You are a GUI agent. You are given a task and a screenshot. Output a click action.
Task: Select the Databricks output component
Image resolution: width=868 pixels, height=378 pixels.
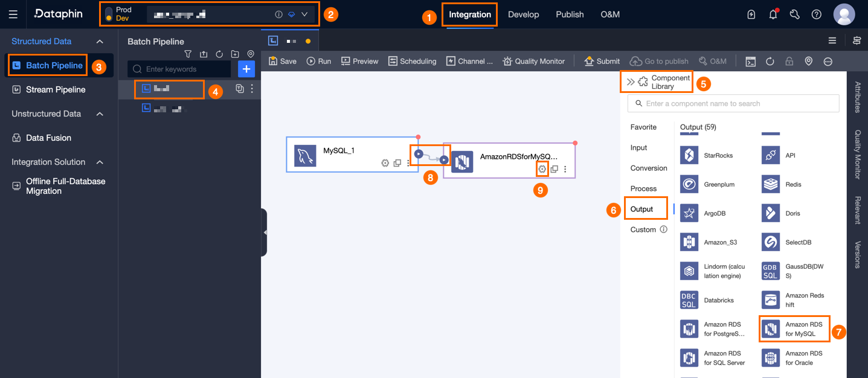[x=707, y=300]
